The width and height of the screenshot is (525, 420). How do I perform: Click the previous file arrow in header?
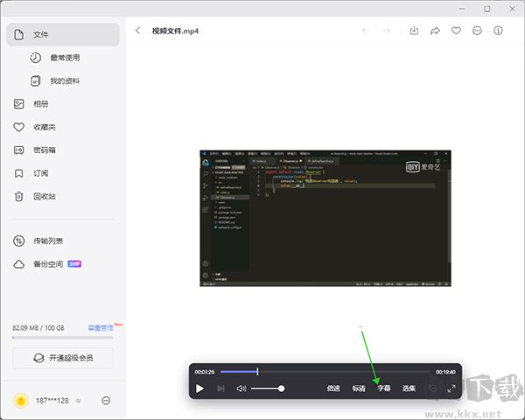[x=366, y=31]
